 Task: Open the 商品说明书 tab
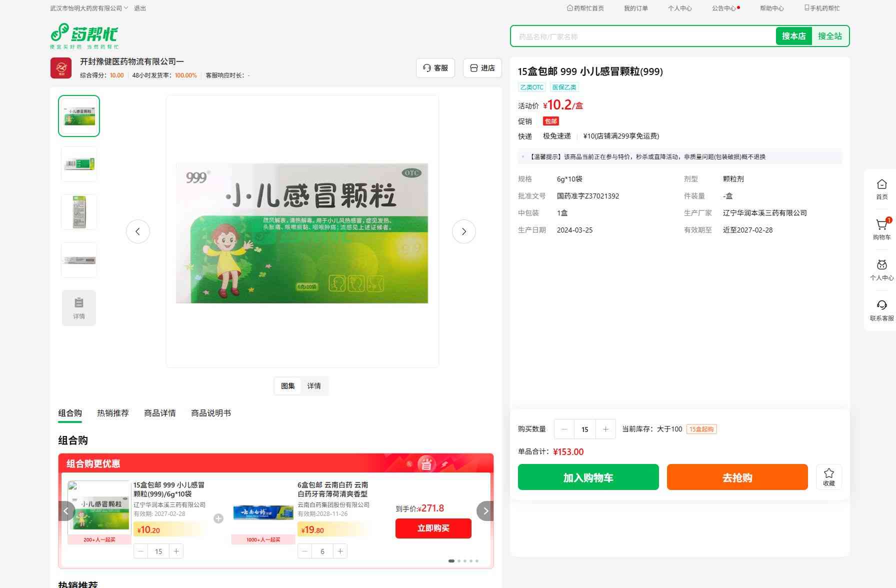211,413
